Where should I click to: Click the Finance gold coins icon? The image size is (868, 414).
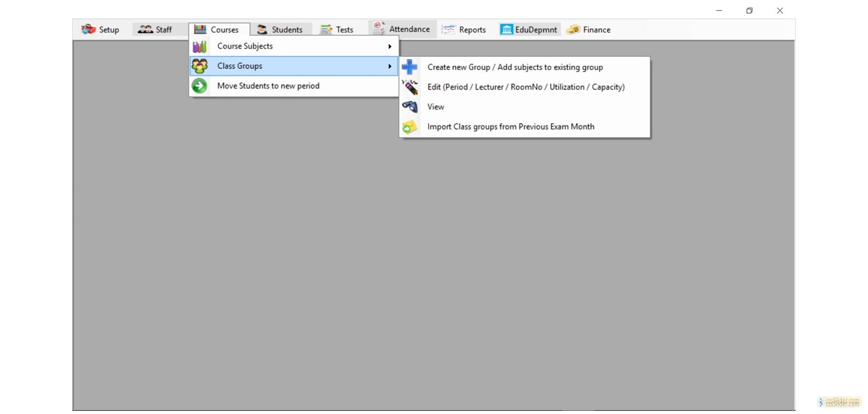pos(573,29)
